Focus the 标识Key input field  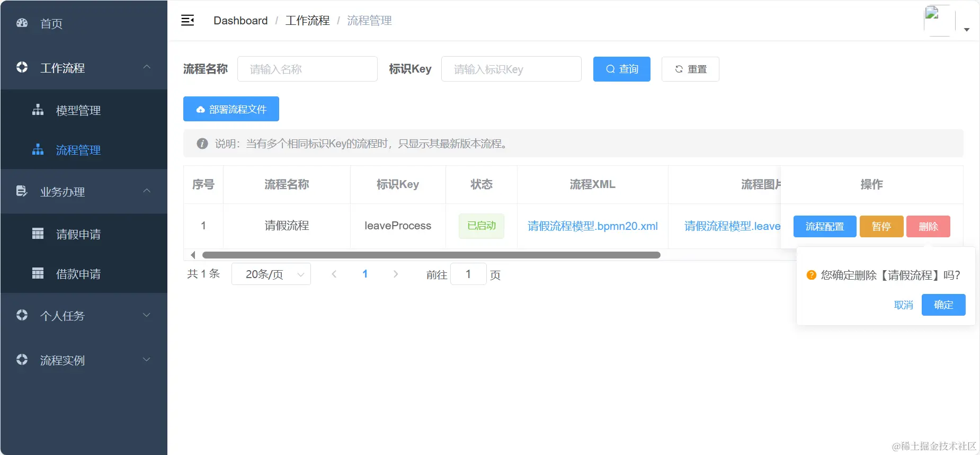511,69
